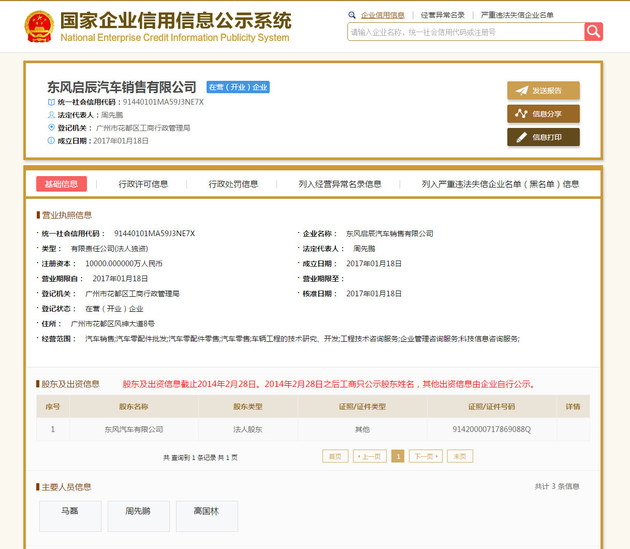Screen dimensions: 630x549
Task: Click the 股东类型 column header
Action: point(248,407)
